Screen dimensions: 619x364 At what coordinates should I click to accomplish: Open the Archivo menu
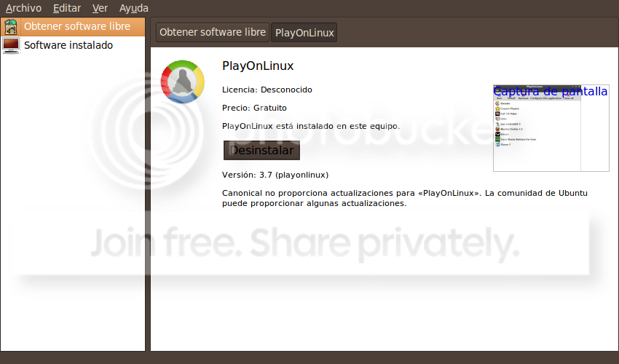[x=23, y=8]
